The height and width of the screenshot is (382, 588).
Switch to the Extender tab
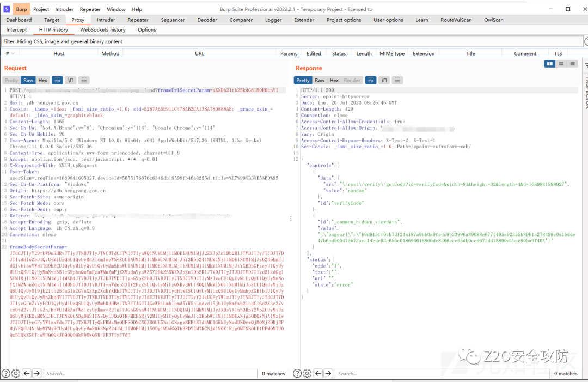coord(304,20)
